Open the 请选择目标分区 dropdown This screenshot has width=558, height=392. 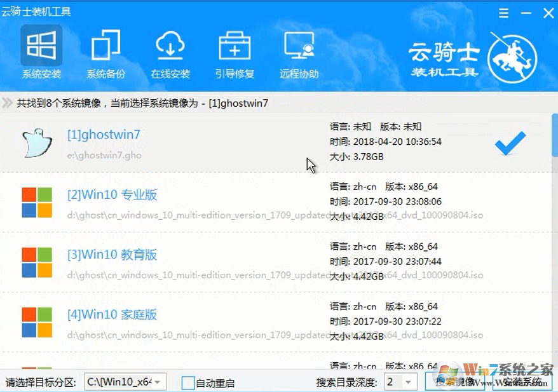(125, 382)
